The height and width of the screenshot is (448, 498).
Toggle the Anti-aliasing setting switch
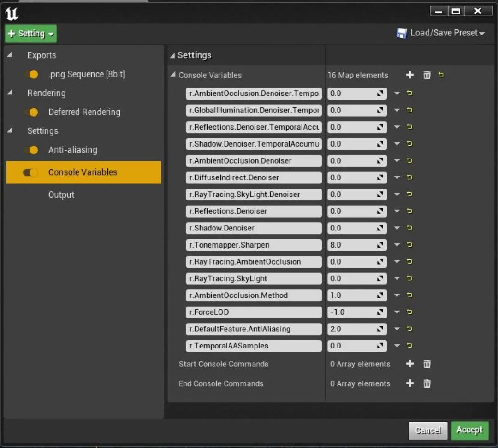(x=31, y=150)
